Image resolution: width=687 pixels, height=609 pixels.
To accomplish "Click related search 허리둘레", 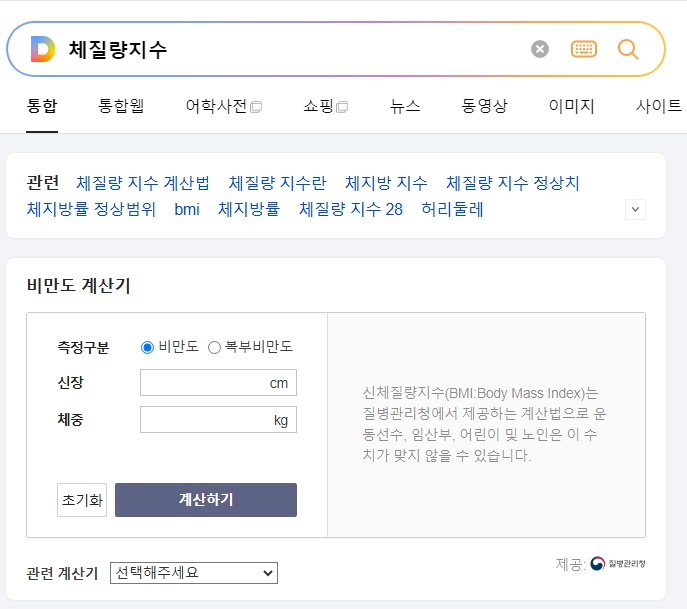I will [x=452, y=209].
